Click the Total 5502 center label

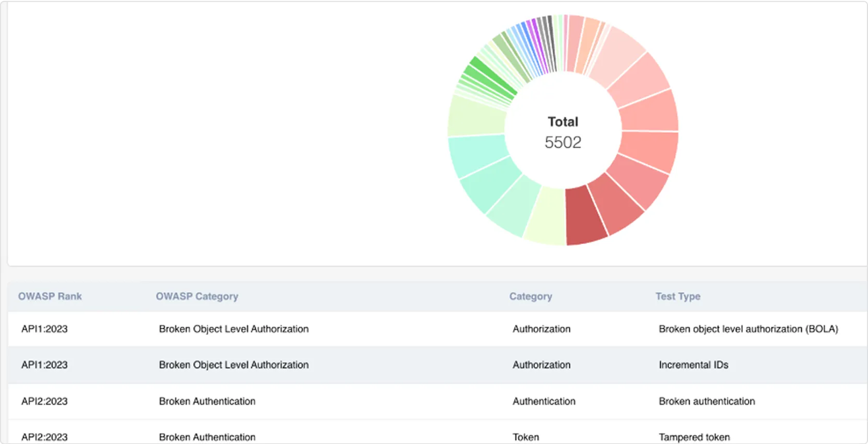563,132
